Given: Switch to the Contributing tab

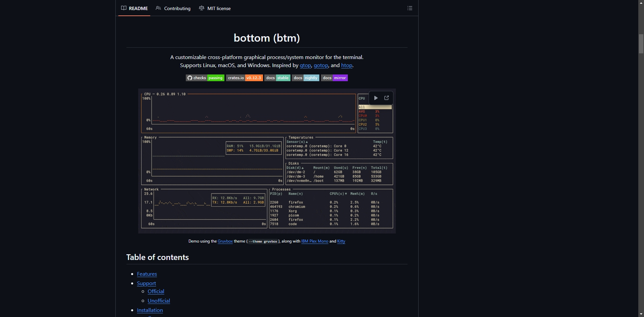Looking at the screenshot, I should (173, 8).
